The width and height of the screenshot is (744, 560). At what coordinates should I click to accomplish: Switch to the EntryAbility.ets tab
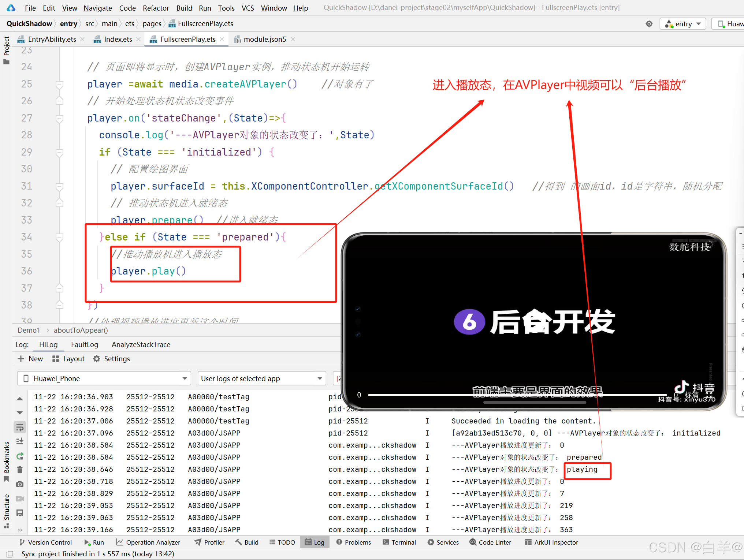[x=52, y=39]
